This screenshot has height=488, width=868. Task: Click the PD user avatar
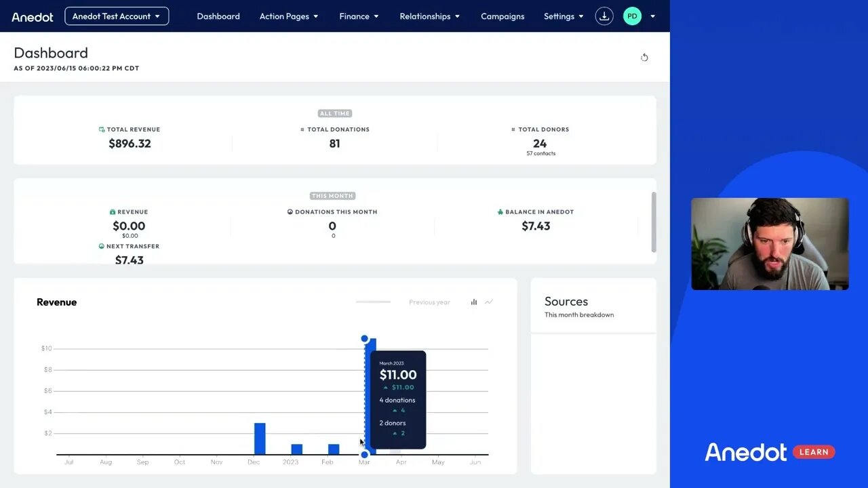point(632,16)
